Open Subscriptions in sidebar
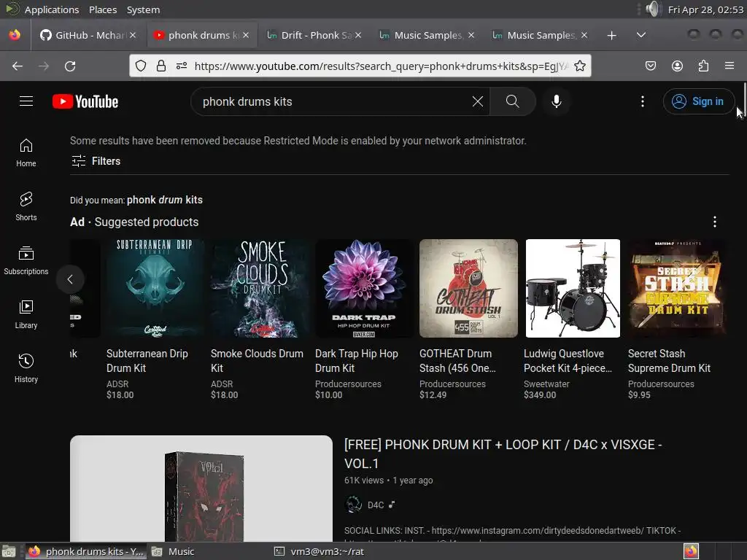This screenshot has height=560, width=747. [x=26, y=260]
